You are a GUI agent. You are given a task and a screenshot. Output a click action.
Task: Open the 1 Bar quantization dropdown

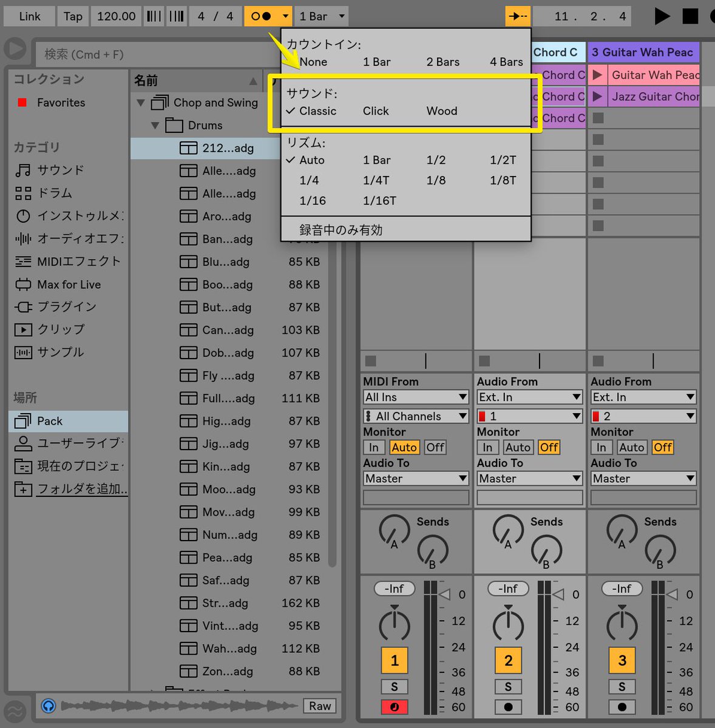pyautogui.click(x=320, y=16)
